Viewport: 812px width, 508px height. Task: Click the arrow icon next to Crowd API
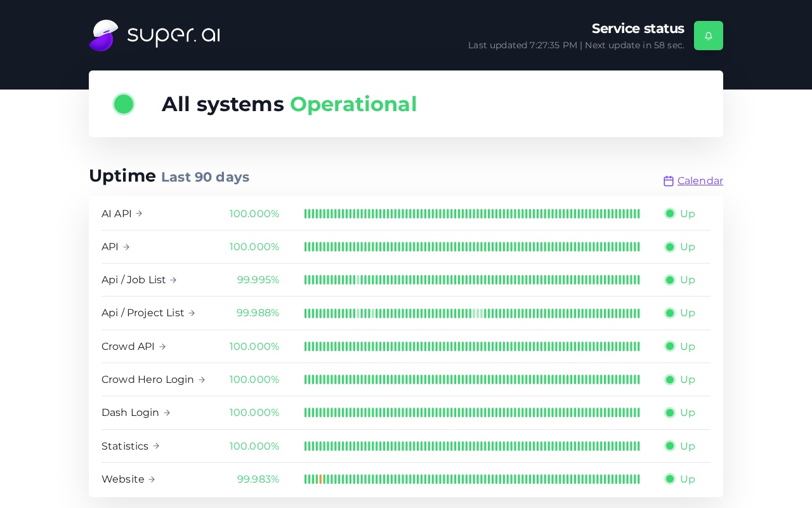pyautogui.click(x=162, y=347)
